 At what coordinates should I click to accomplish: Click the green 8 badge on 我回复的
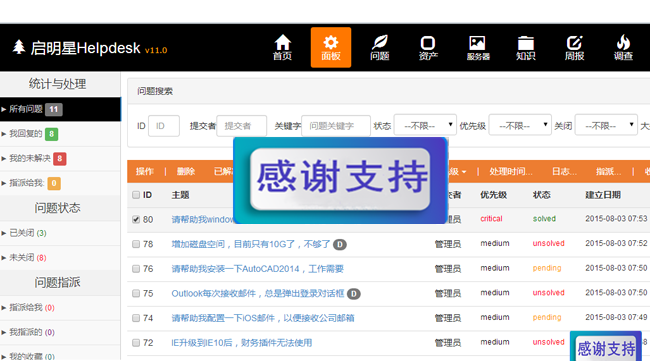click(51, 134)
